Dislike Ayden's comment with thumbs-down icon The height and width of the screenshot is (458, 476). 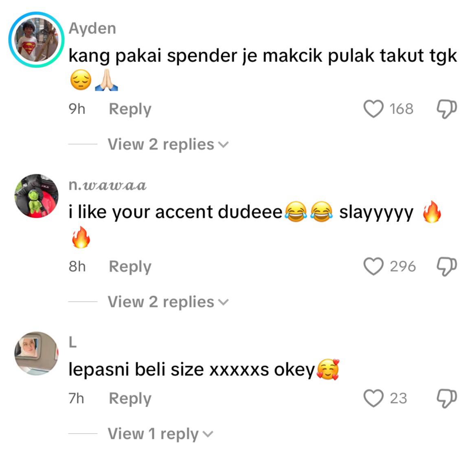tap(447, 109)
